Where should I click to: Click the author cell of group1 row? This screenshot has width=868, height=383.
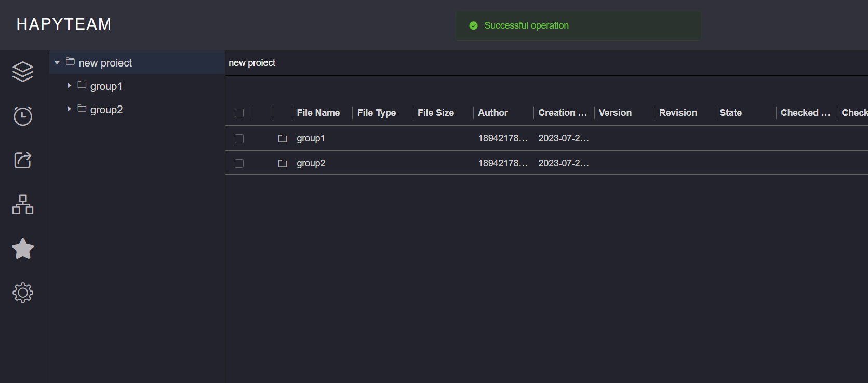click(503, 138)
